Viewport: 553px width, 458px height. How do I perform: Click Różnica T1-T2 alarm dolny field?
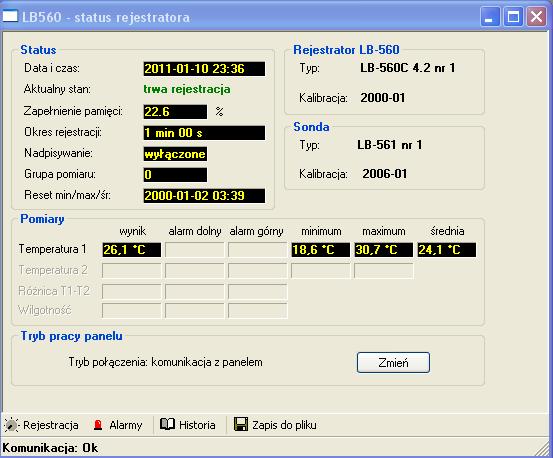[x=194, y=291]
